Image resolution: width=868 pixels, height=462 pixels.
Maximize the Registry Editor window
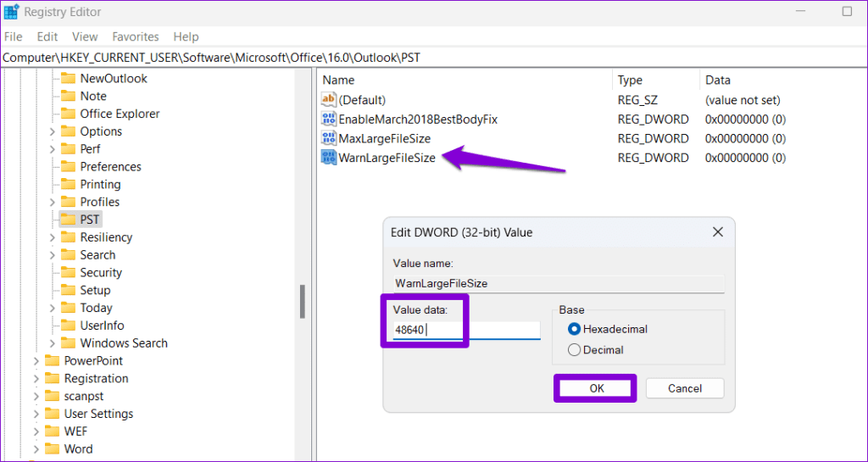[x=847, y=11]
